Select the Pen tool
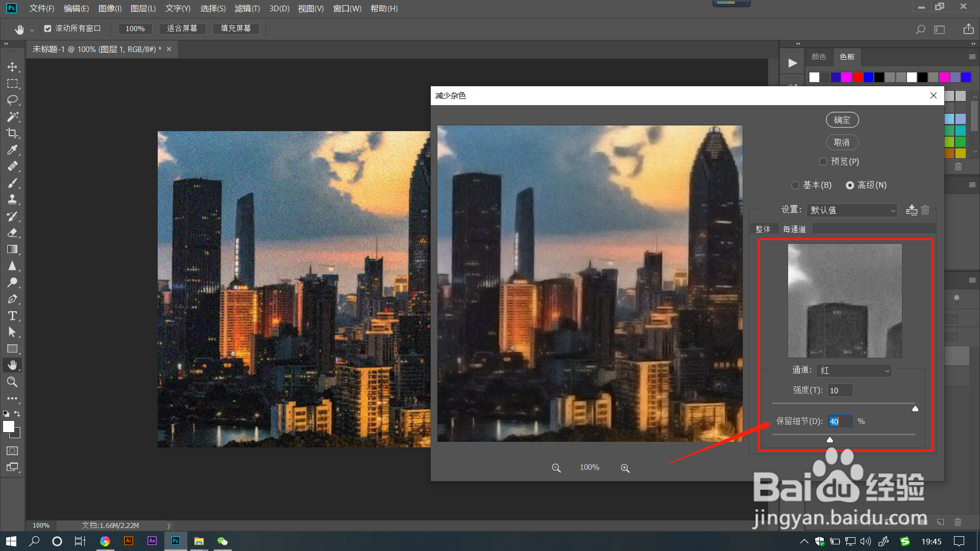 (12, 299)
